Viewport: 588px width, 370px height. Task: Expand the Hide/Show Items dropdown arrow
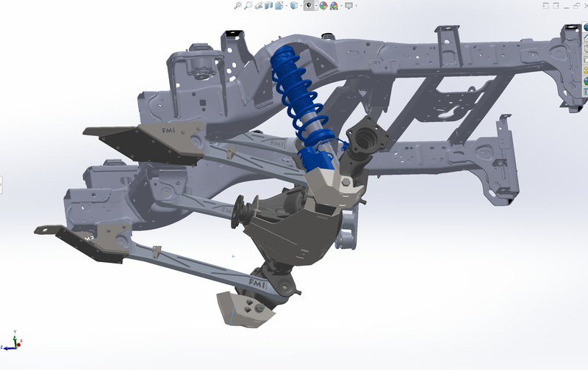[x=316, y=6]
